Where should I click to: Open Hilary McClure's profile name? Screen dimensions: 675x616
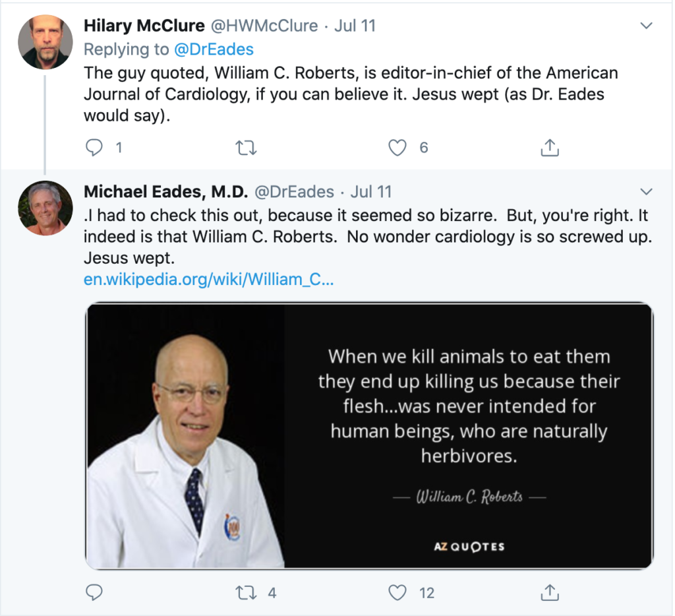click(x=144, y=26)
